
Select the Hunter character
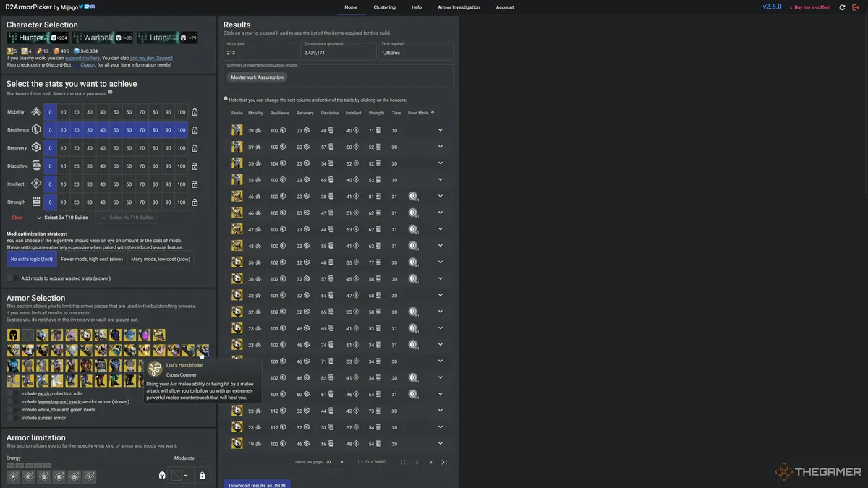pyautogui.click(x=38, y=38)
